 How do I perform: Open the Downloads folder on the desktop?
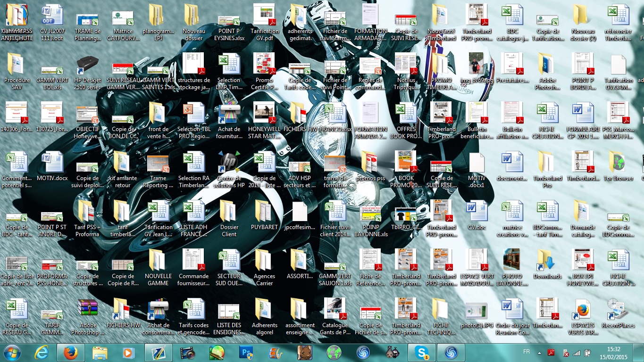[x=547, y=260]
